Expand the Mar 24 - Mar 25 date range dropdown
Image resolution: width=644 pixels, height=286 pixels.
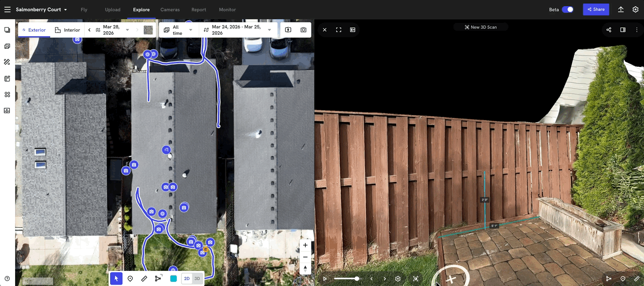[238, 30]
